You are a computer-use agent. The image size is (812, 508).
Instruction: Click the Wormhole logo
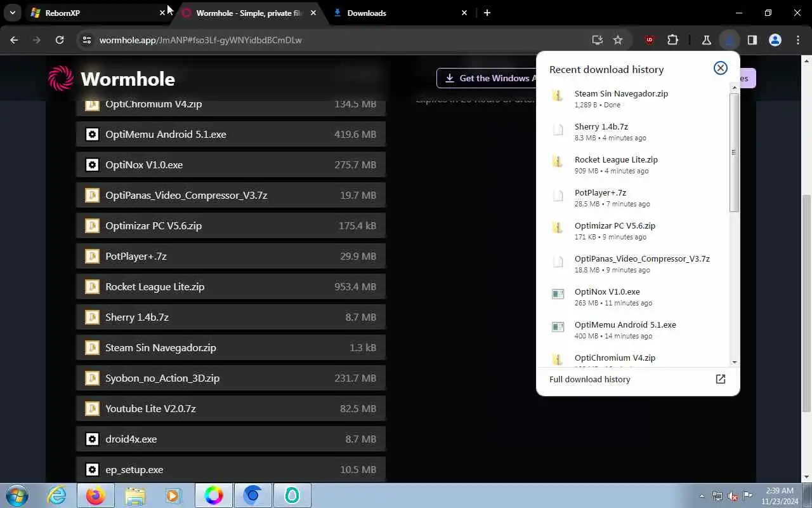(112, 79)
